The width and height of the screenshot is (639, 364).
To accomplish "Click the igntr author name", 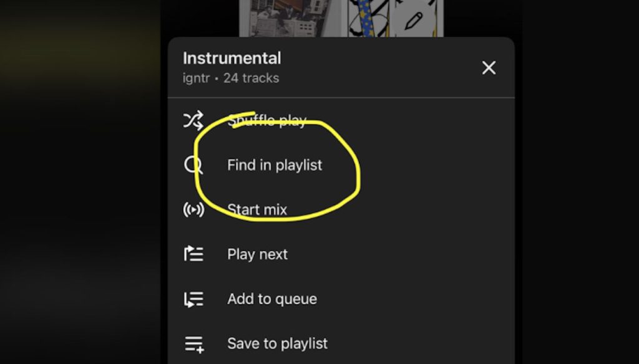I will (196, 79).
